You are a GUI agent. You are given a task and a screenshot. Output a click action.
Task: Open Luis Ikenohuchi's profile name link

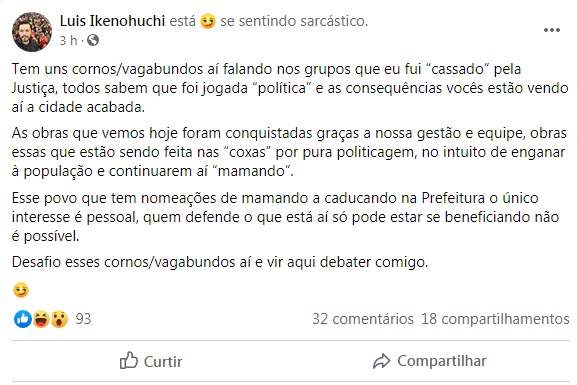(112, 21)
